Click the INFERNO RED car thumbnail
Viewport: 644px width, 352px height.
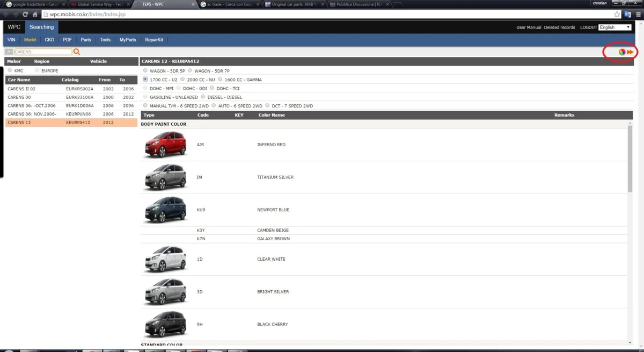point(165,145)
